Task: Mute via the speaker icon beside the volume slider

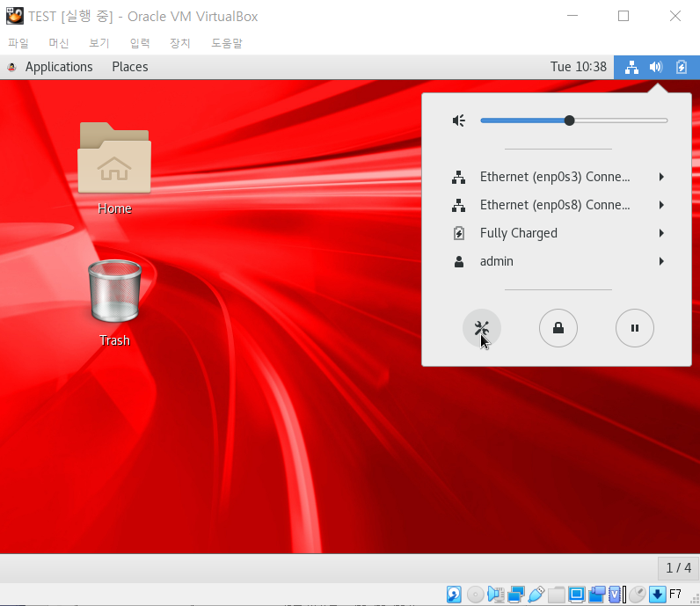Action: point(459,120)
